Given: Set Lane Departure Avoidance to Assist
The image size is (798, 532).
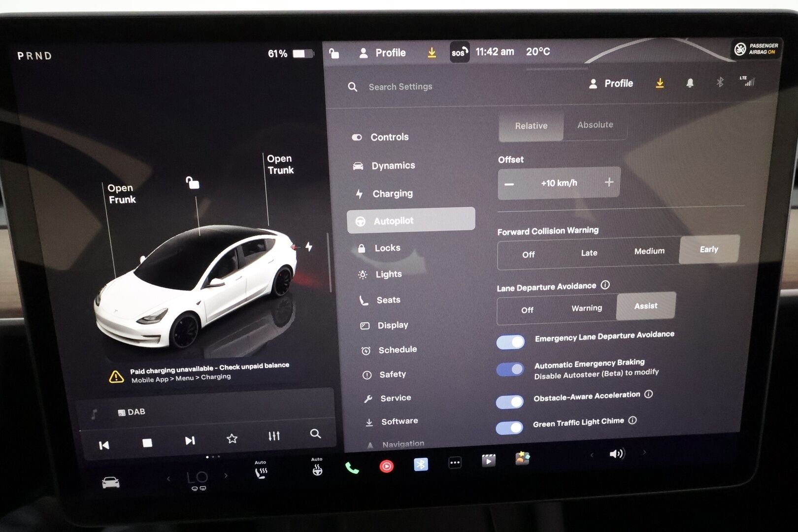Looking at the screenshot, I should pos(646,306).
